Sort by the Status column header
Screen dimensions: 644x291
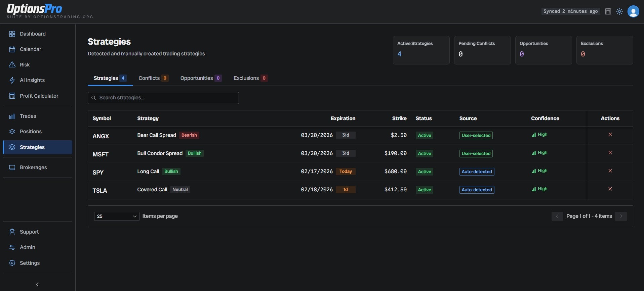424,118
